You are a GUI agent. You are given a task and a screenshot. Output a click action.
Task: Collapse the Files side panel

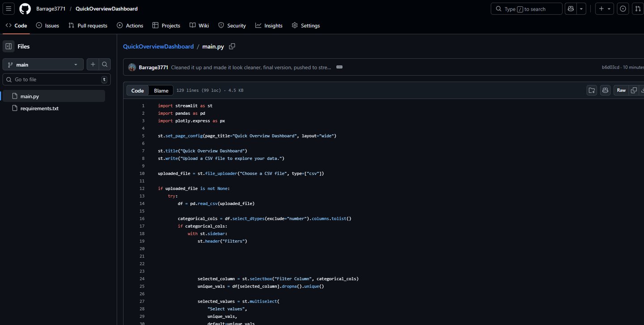point(8,46)
